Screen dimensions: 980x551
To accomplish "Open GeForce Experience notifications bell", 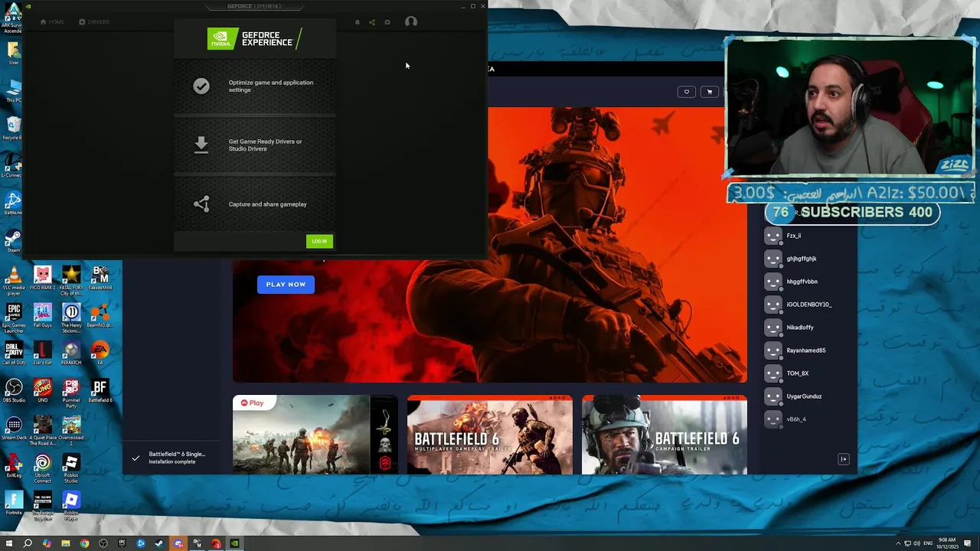I will click(357, 22).
